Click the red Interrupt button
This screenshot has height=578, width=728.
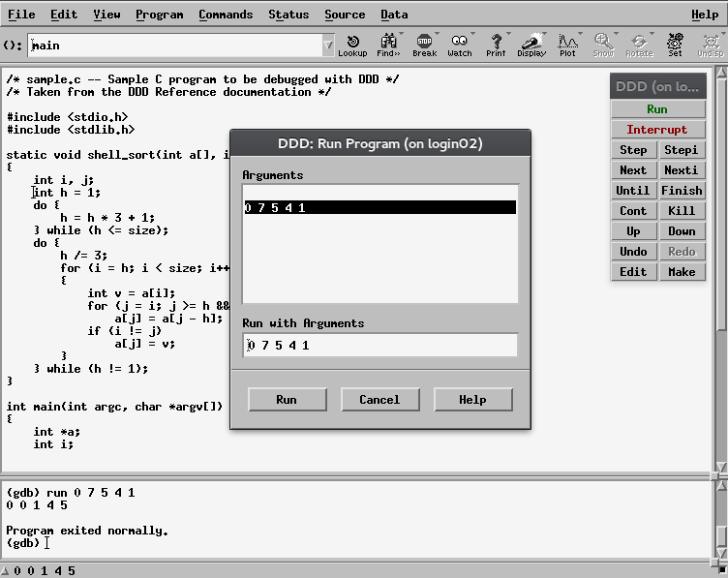point(657,130)
